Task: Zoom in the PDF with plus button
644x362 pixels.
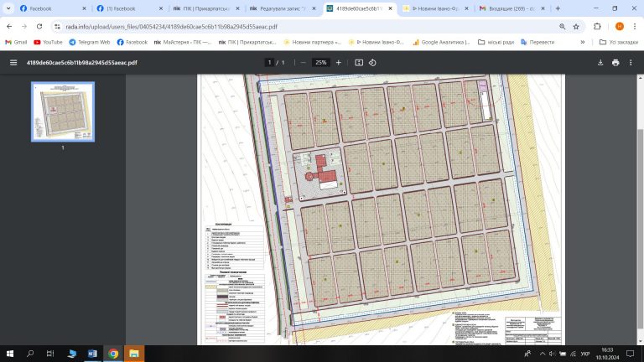Action: click(339, 63)
